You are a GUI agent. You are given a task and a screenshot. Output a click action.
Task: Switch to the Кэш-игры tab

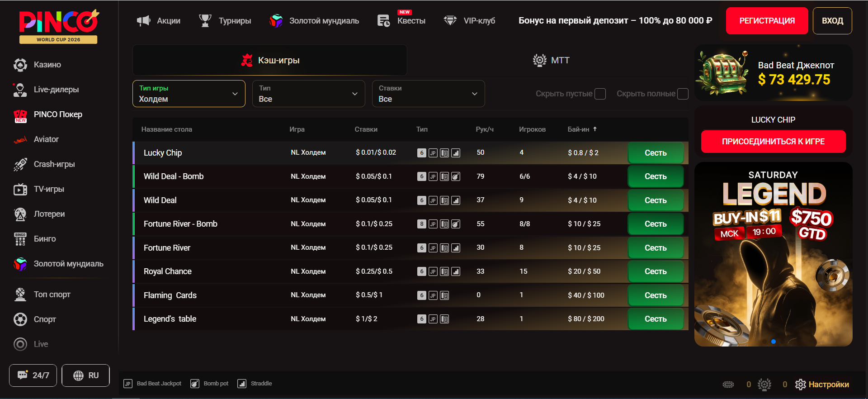[x=270, y=60]
